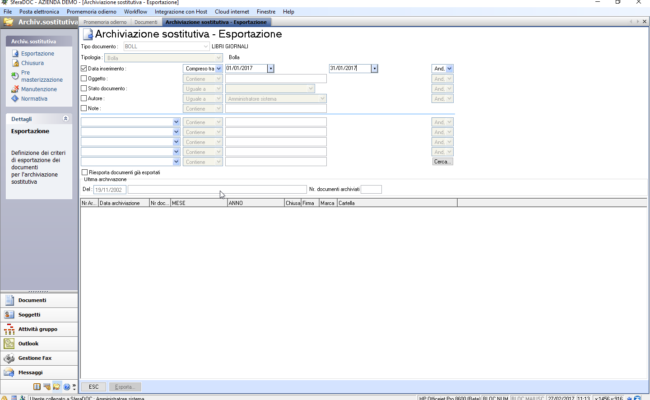Open the Integrazione con Host menu
The height and width of the screenshot is (400, 650).
pos(181,12)
